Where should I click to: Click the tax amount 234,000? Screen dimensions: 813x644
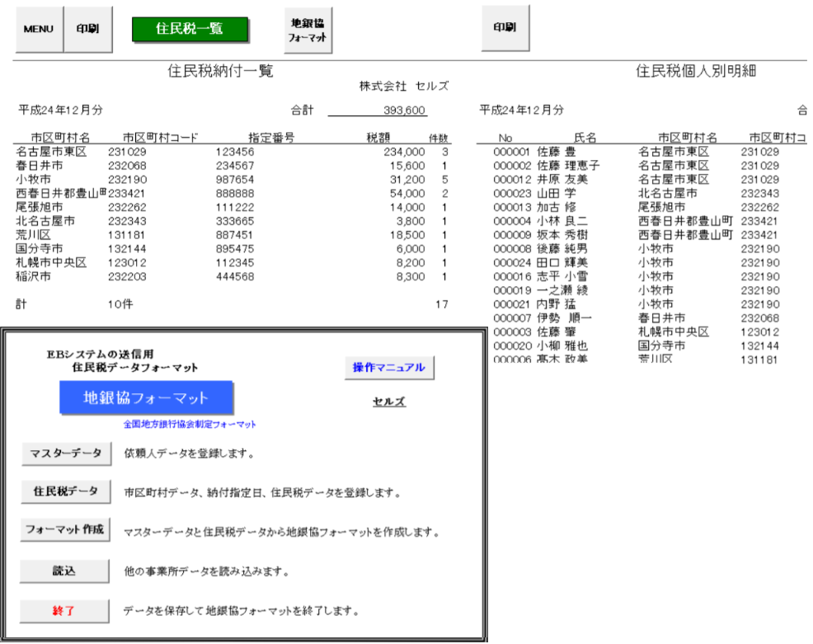[404, 152]
